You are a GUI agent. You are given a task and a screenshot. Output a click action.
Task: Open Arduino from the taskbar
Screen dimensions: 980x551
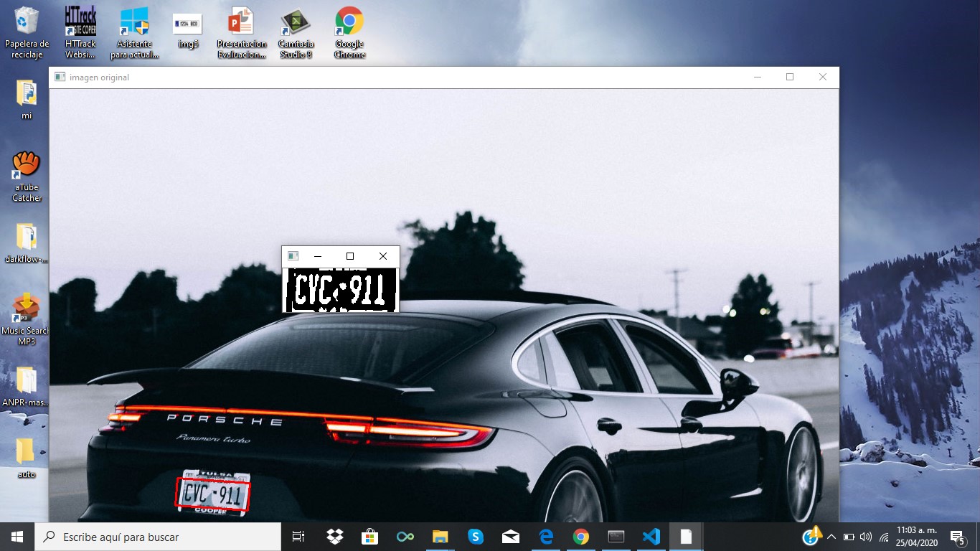405,537
